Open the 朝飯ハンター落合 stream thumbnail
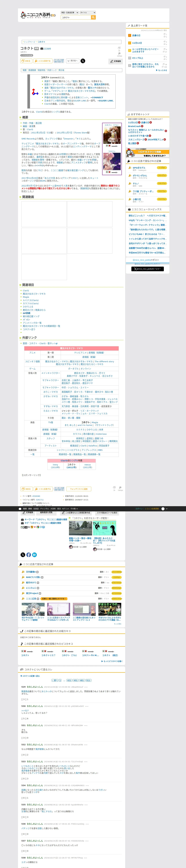 click(80, 528)
